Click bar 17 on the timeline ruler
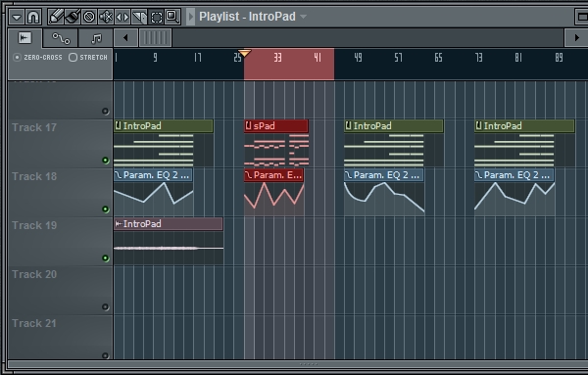Viewport: 588px width, 375px height. pos(198,58)
